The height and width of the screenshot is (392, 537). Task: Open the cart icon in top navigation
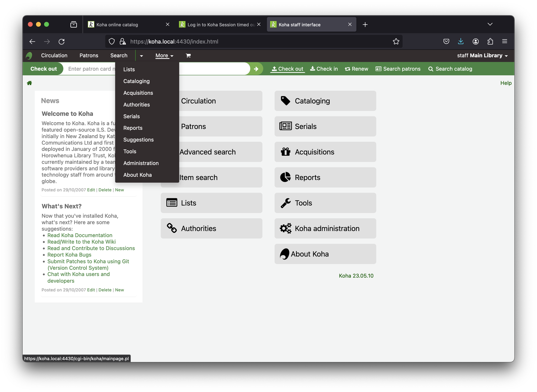tap(188, 56)
